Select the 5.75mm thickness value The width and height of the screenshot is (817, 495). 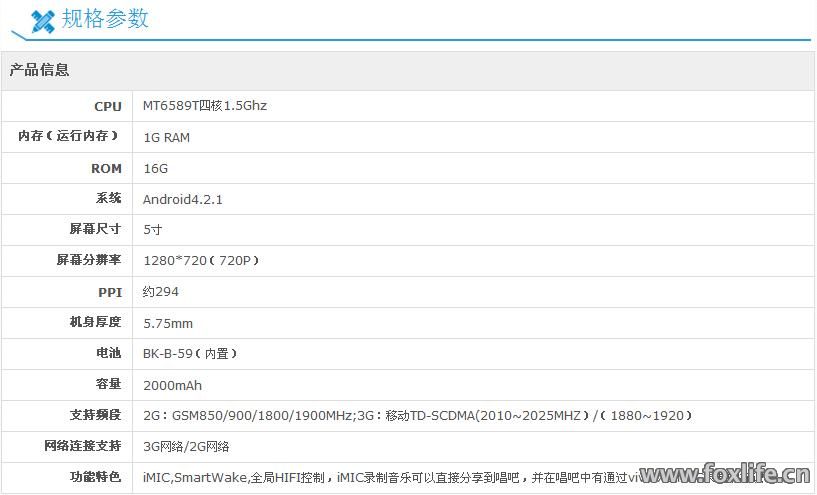(x=168, y=322)
